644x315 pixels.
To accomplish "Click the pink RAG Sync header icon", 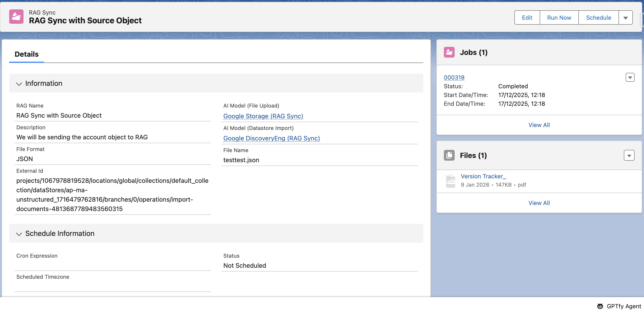I will click(x=16, y=17).
